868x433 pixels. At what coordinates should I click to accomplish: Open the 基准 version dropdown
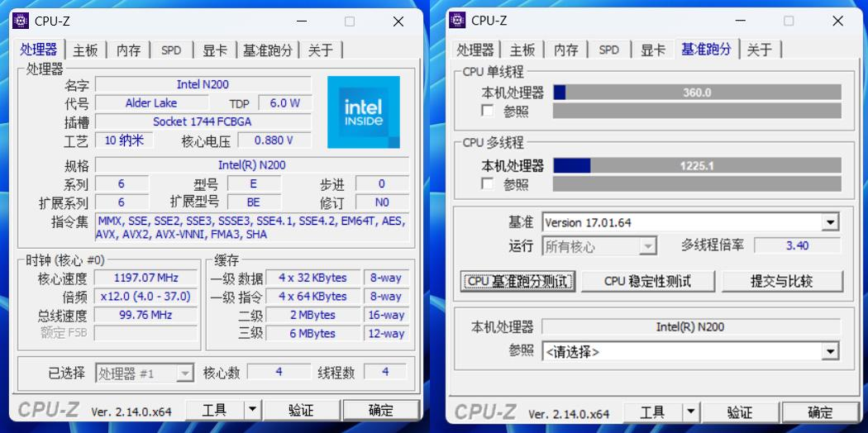click(x=830, y=223)
